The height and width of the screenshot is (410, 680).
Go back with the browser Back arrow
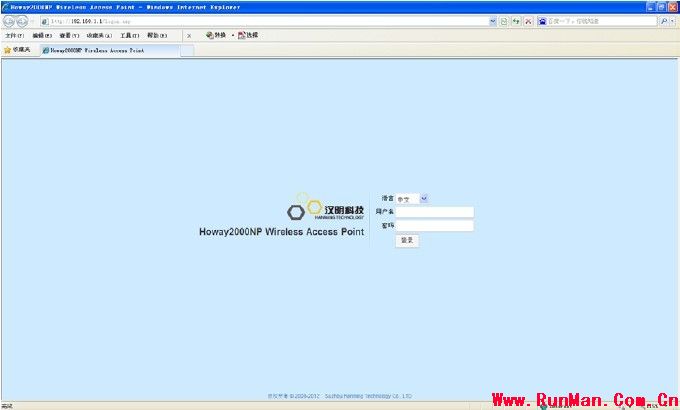coord(9,21)
